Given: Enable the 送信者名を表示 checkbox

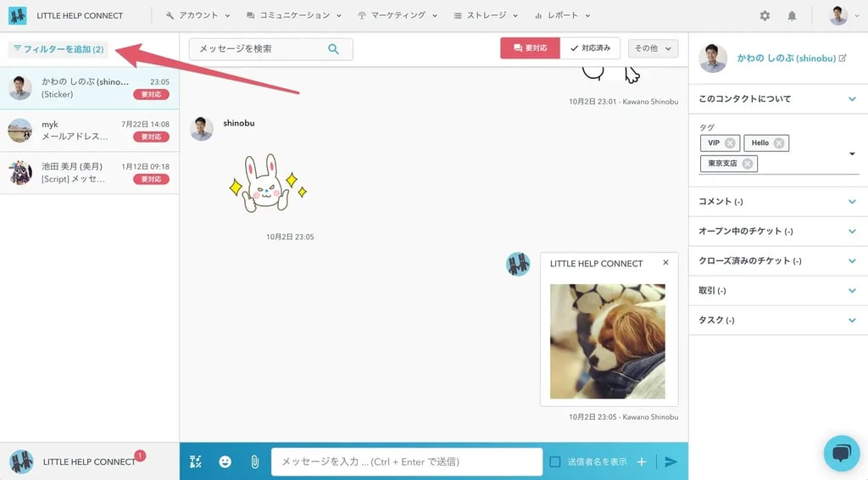Looking at the screenshot, I should [x=555, y=461].
